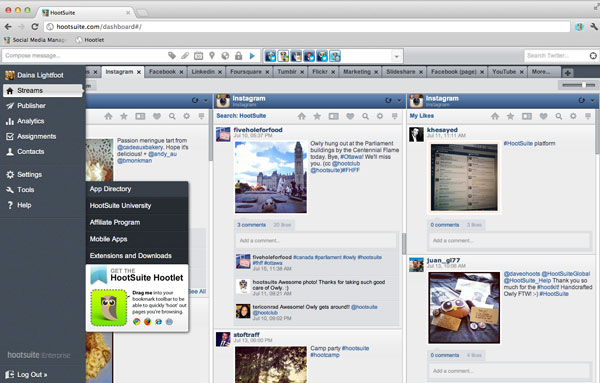Click the Hootlet bookmark in bookmarks bar

point(90,40)
